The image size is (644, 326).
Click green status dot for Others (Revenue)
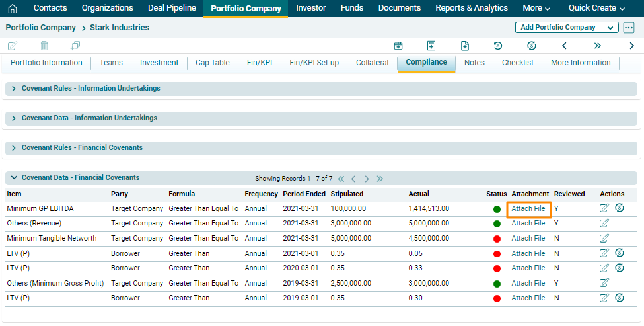pos(497,224)
